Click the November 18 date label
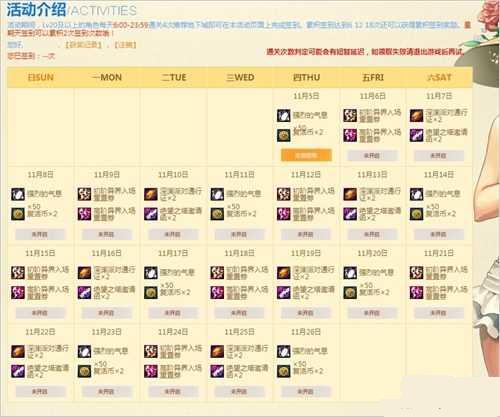The width and height of the screenshot is (500, 417). click(x=239, y=253)
